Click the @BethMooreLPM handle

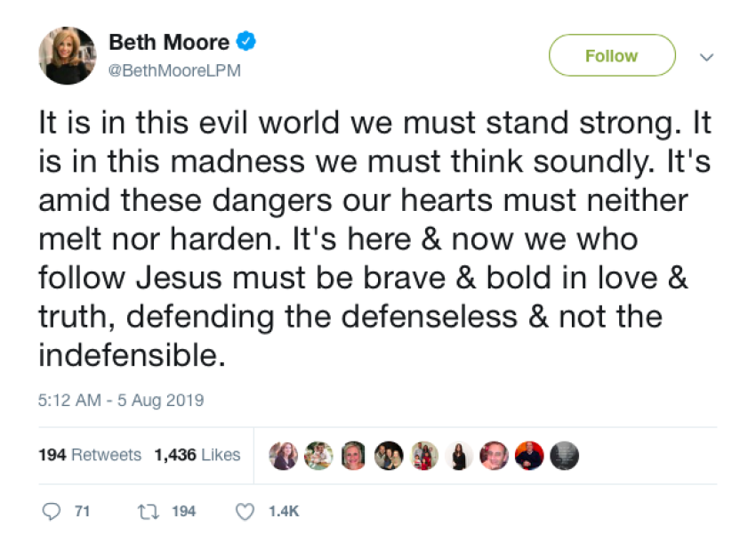pyautogui.click(x=174, y=69)
